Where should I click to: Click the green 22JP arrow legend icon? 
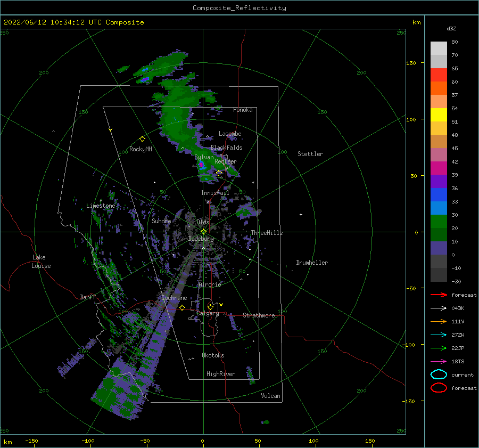click(x=439, y=348)
